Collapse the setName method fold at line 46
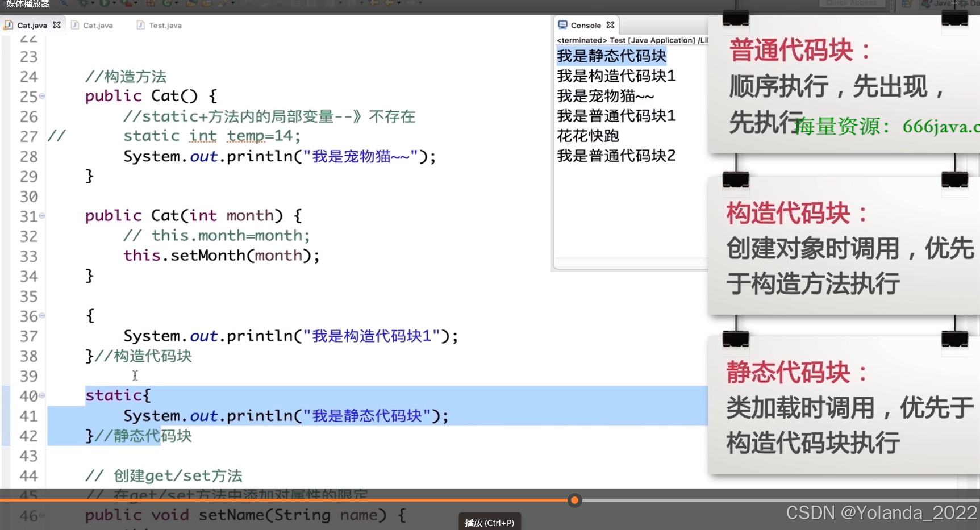The width and height of the screenshot is (980, 530). point(42,515)
